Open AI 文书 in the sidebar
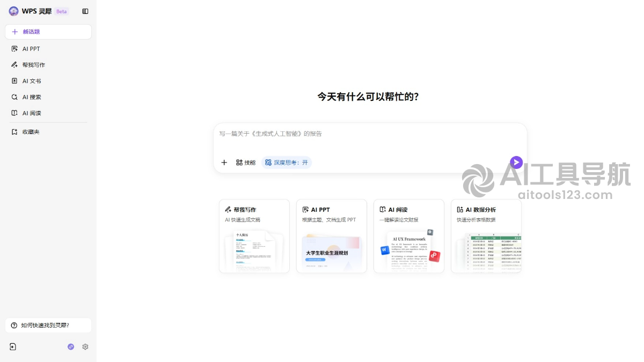644x362 pixels. pos(48,81)
